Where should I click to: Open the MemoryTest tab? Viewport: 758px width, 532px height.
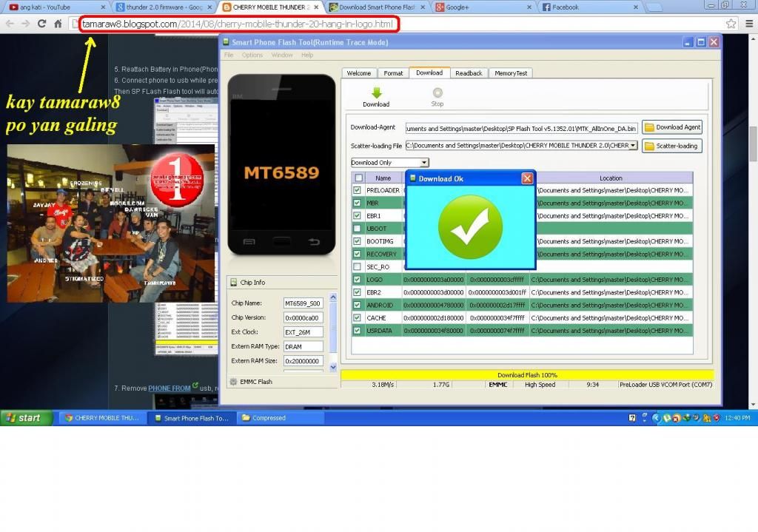(x=511, y=73)
